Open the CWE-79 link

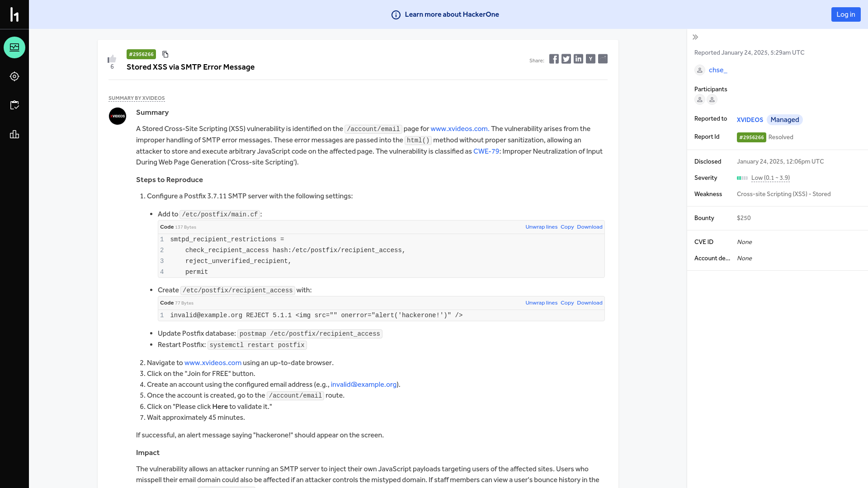point(486,151)
